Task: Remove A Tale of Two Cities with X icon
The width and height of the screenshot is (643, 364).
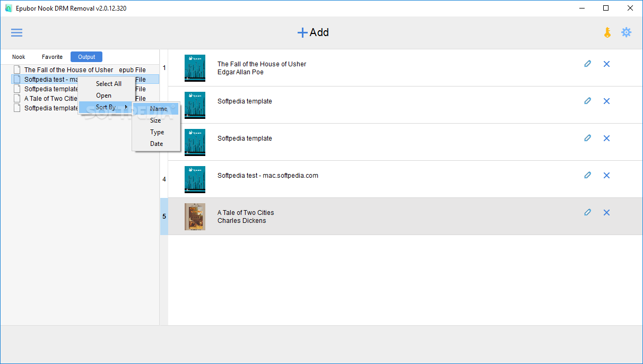Action: point(606,212)
